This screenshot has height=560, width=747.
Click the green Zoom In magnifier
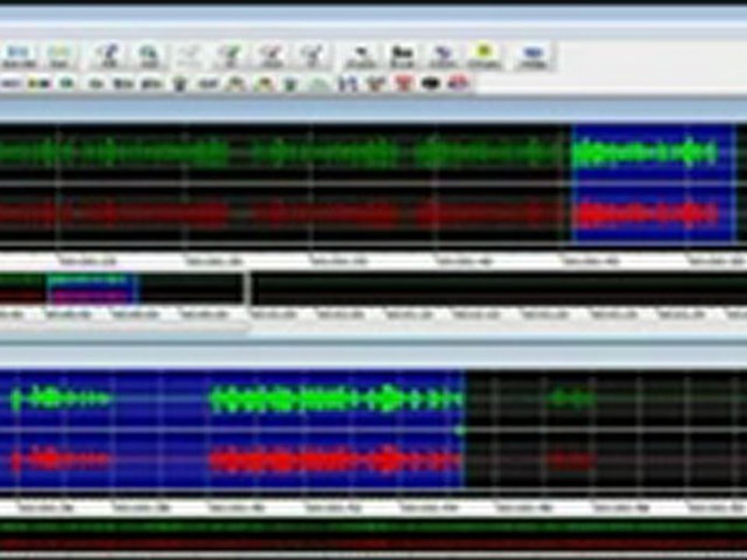[x=231, y=57]
